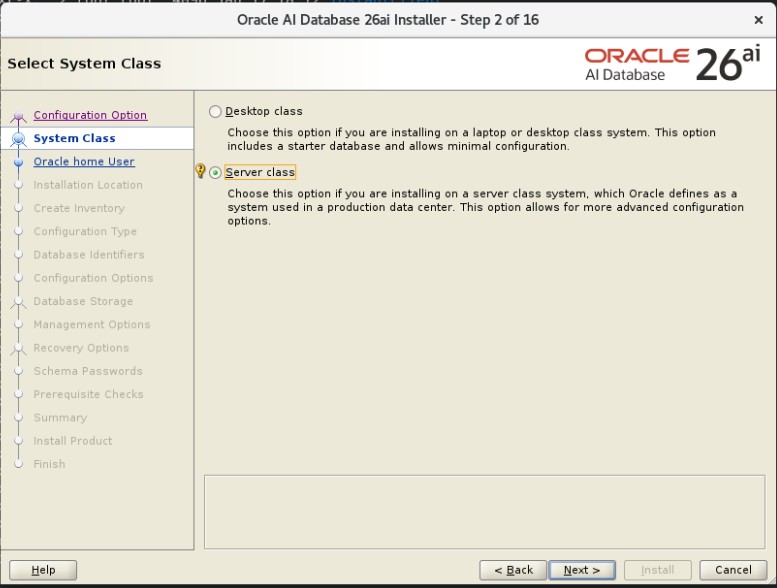
Task: Cancel the installer
Action: (x=733, y=570)
